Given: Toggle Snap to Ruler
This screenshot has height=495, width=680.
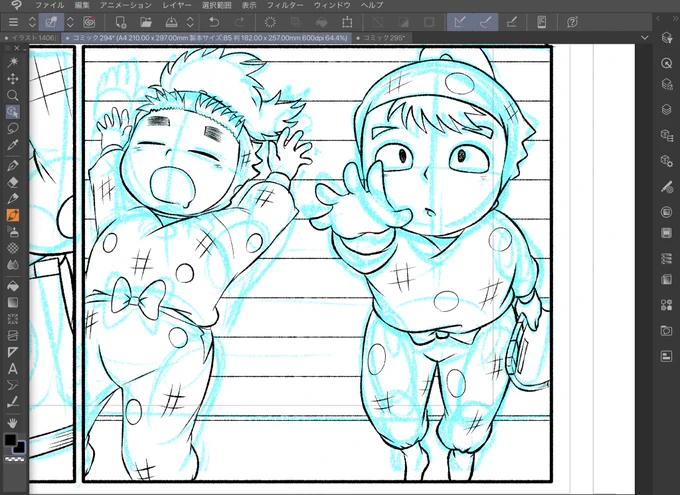Looking at the screenshot, I should [460, 22].
